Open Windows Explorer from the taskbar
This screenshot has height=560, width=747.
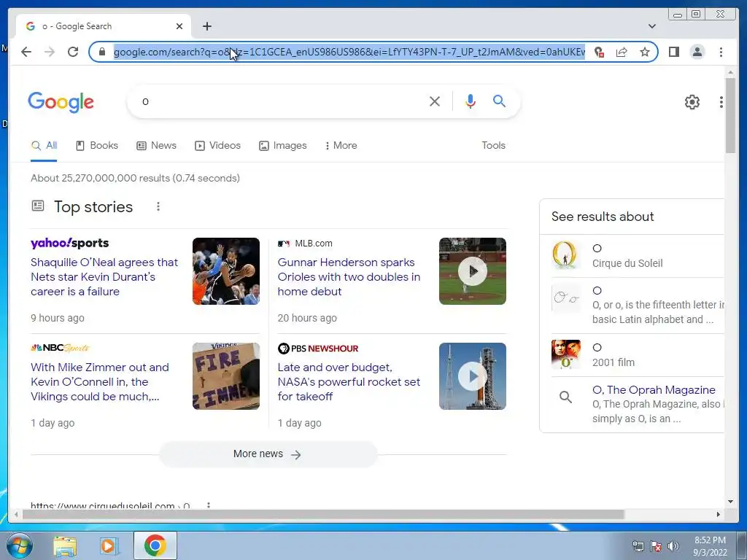(64, 546)
